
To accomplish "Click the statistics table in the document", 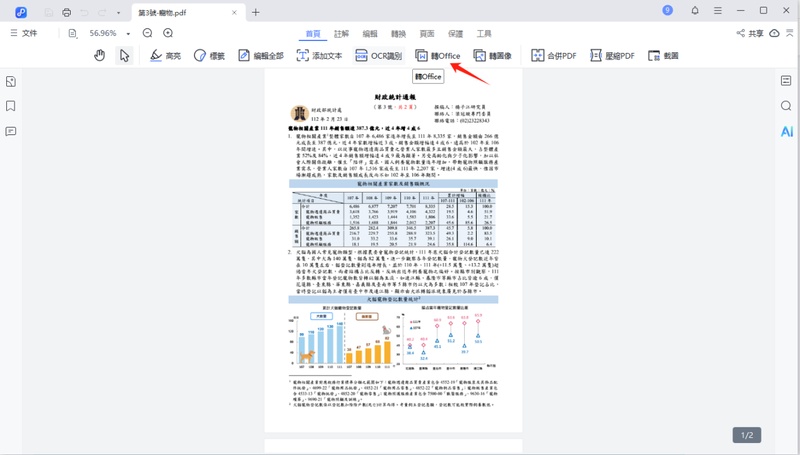I will pos(393,219).
